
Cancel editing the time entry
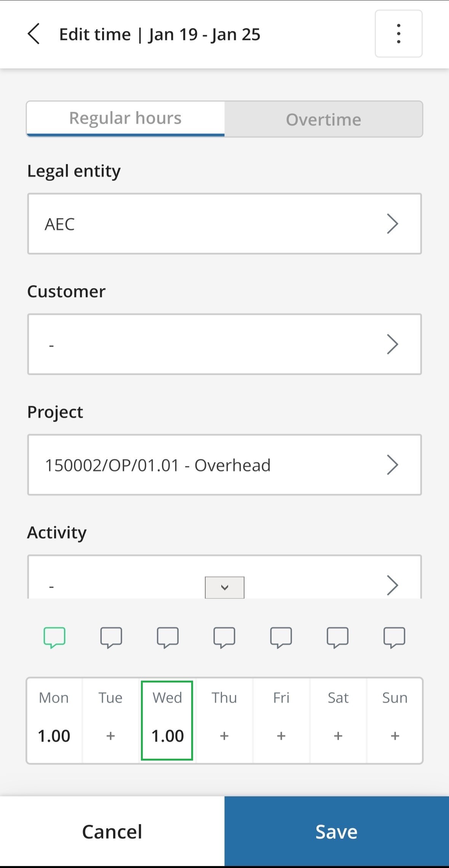(112, 831)
